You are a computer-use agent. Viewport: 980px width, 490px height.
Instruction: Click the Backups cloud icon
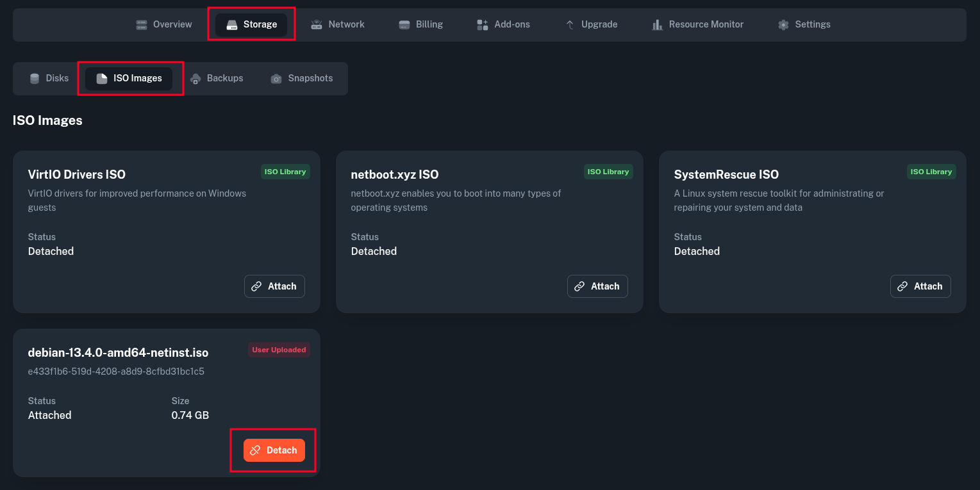click(x=195, y=78)
